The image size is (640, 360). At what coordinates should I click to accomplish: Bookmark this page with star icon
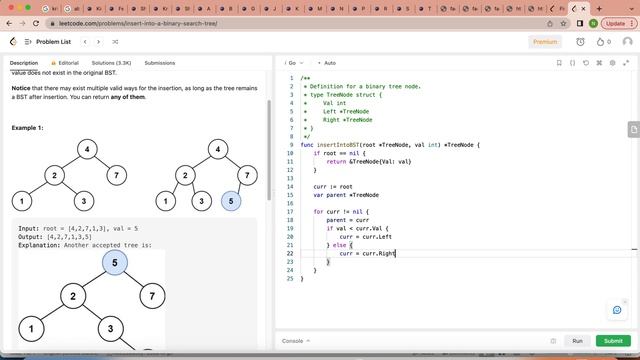pos(563,24)
